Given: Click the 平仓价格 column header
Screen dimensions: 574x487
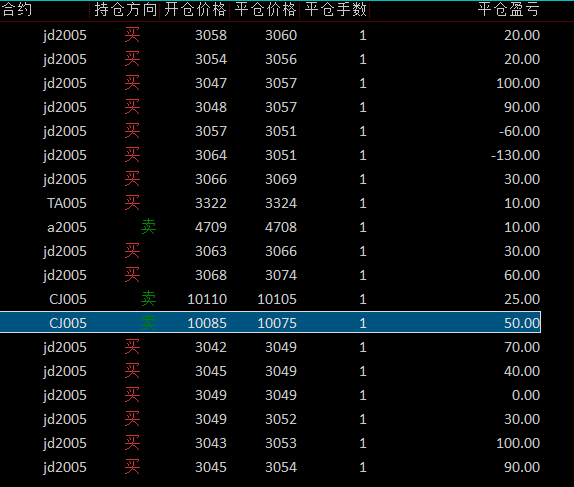Looking at the screenshot, I should tap(265, 10).
